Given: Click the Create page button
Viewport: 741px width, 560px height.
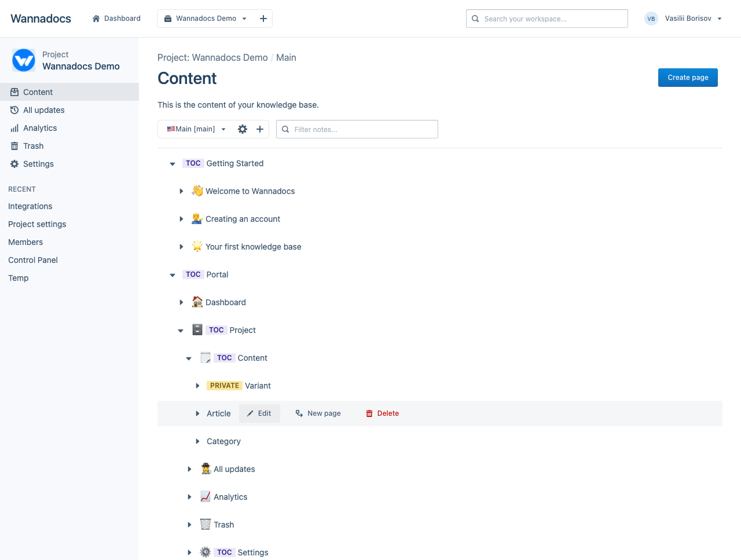Looking at the screenshot, I should click(688, 78).
